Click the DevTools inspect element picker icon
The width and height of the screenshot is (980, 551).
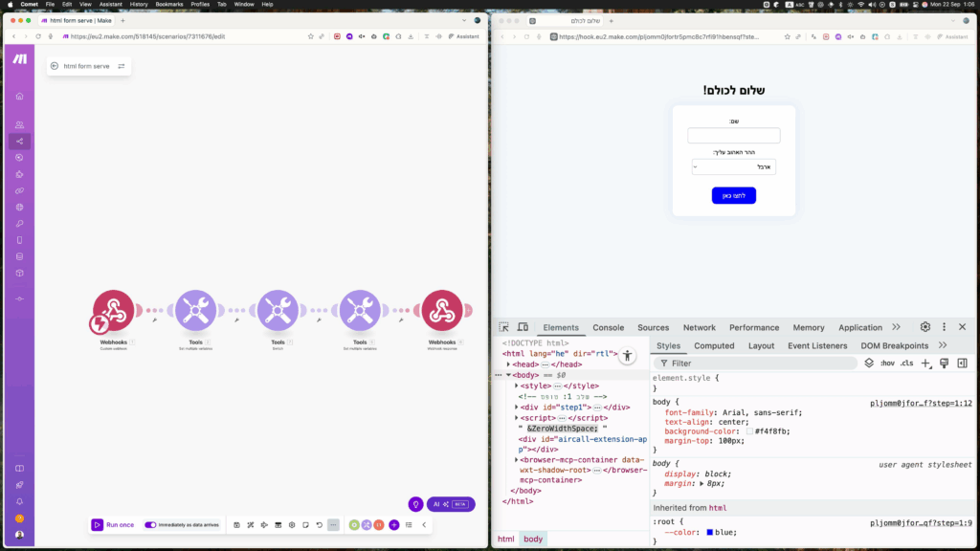[x=504, y=327]
